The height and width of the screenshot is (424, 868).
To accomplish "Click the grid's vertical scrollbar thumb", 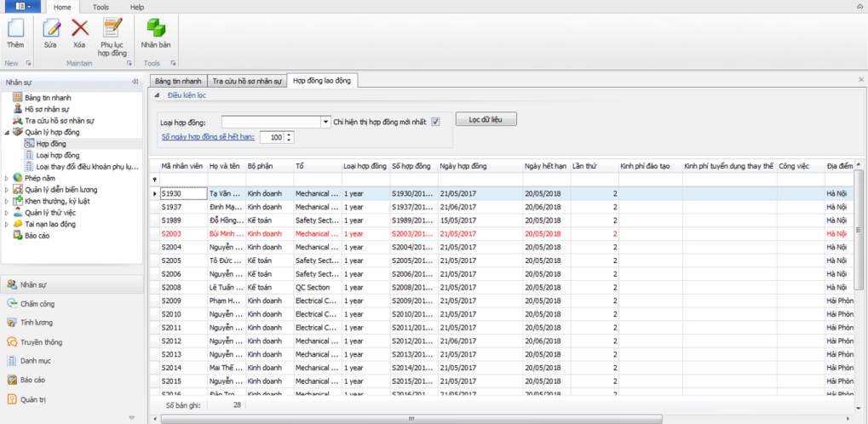I will (x=859, y=230).
